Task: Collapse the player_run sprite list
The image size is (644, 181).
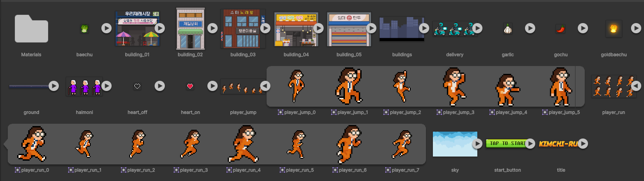Action: click(x=636, y=86)
